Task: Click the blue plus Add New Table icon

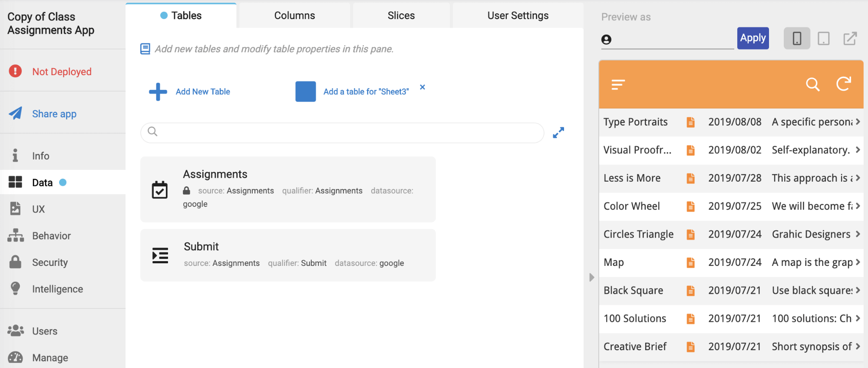Action: pyautogui.click(x=158, y=92)
